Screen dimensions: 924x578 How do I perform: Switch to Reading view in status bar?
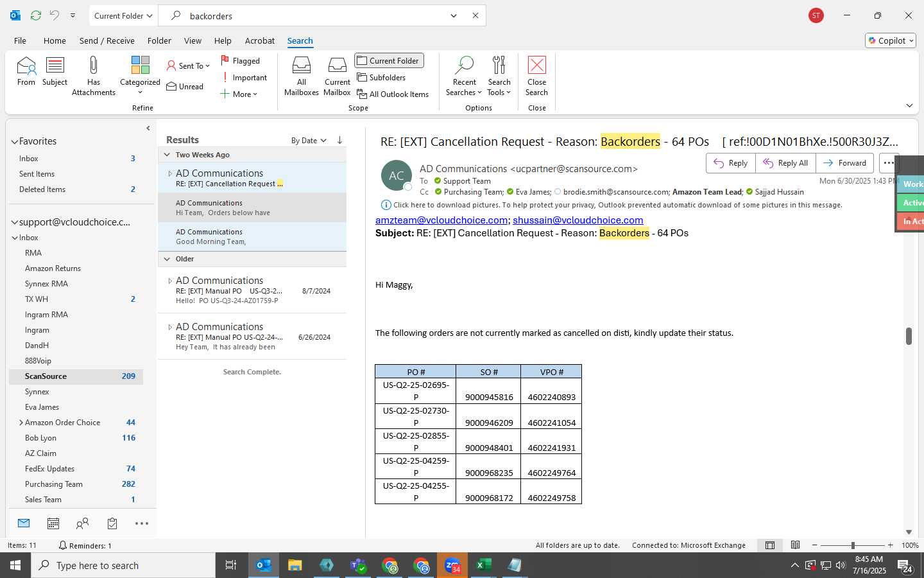click(x=795, y=545)
